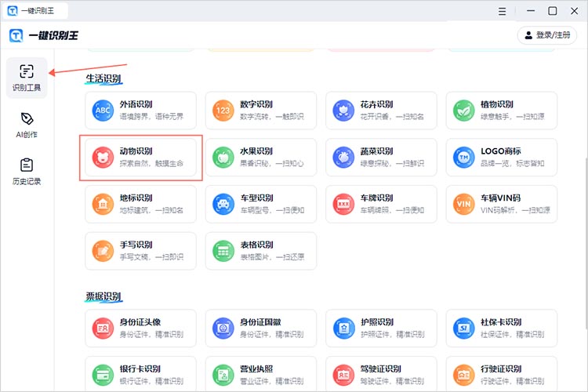This screenshot has width=588, height=392.
Task: Click the 身份证头像 ID icon
Action: click(x=103, y=328)
